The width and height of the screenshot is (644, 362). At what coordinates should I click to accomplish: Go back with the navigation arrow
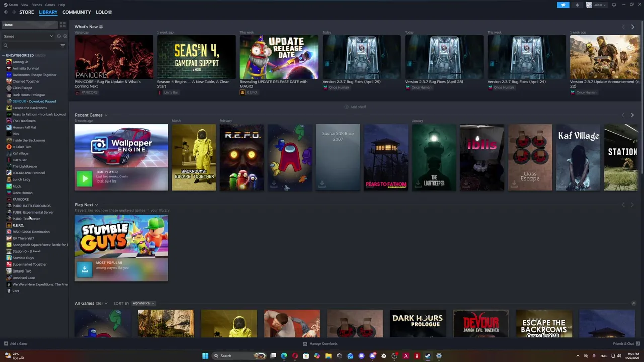tap(6, 12)
